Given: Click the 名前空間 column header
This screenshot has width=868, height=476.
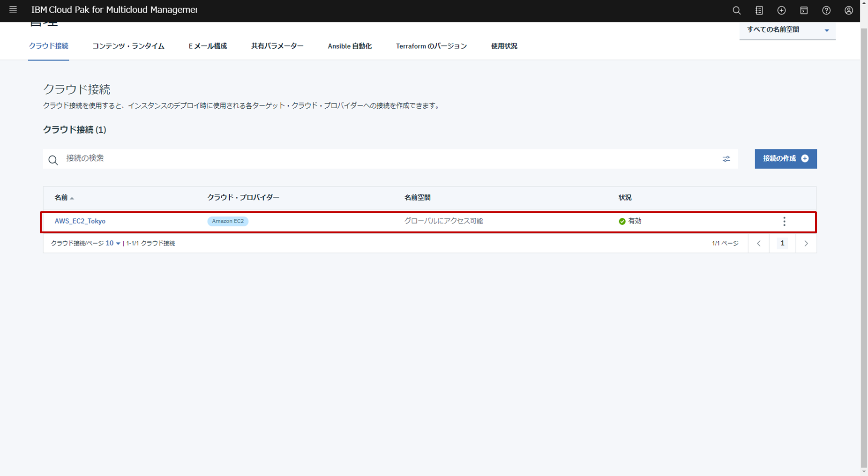Looking at the screenshot, I should pos(418,198).
